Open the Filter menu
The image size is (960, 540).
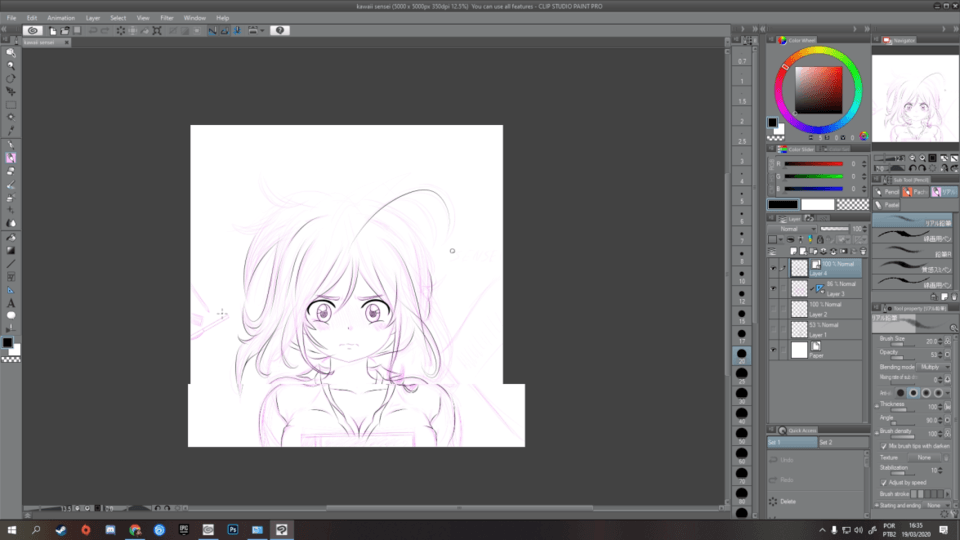pyautogui.click(x=167, y=18)
